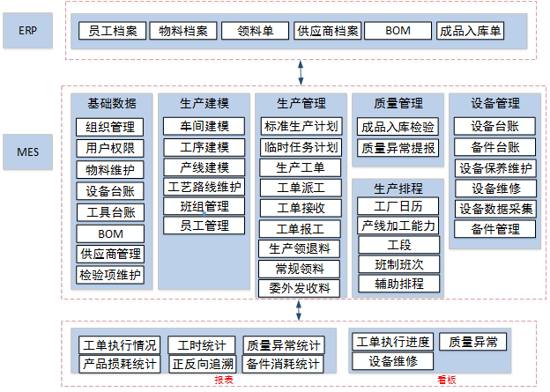Click 用户权限 under 基础数据
Image resolution: width=550 pixels, height=392 pixels.
110,147
